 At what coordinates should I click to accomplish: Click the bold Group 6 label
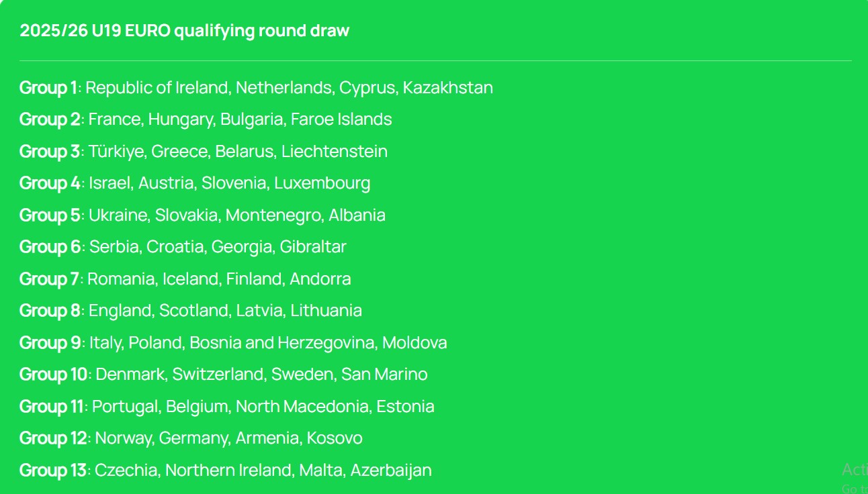pos(50,247)
